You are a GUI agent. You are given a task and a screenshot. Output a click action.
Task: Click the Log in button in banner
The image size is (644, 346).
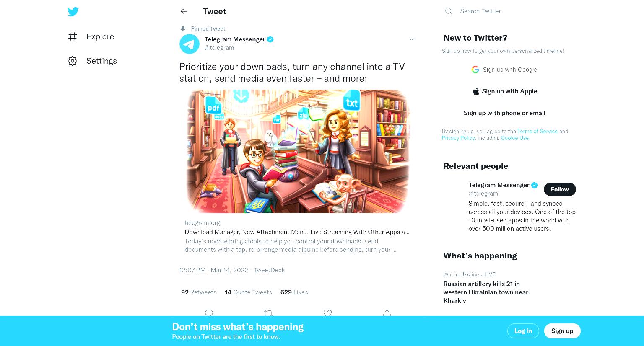click(523, 331)
